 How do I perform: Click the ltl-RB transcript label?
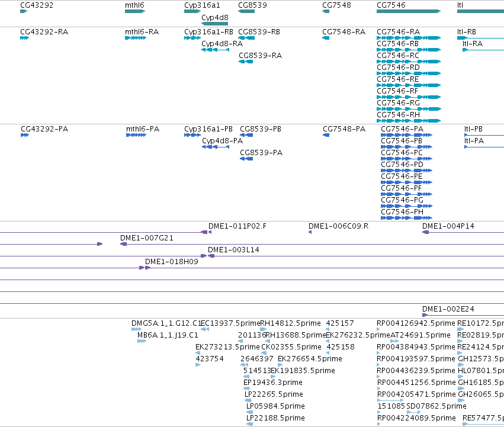[x=467, y=32]
